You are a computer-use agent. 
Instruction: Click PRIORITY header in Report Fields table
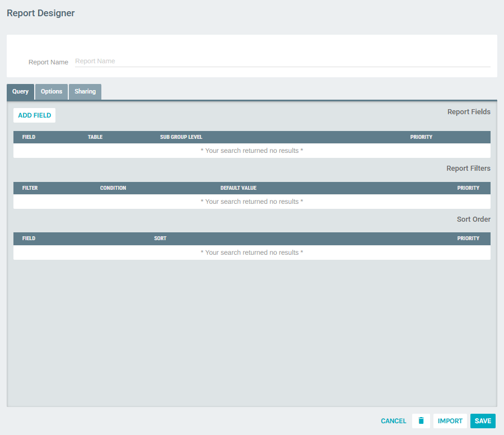point(421,137)
